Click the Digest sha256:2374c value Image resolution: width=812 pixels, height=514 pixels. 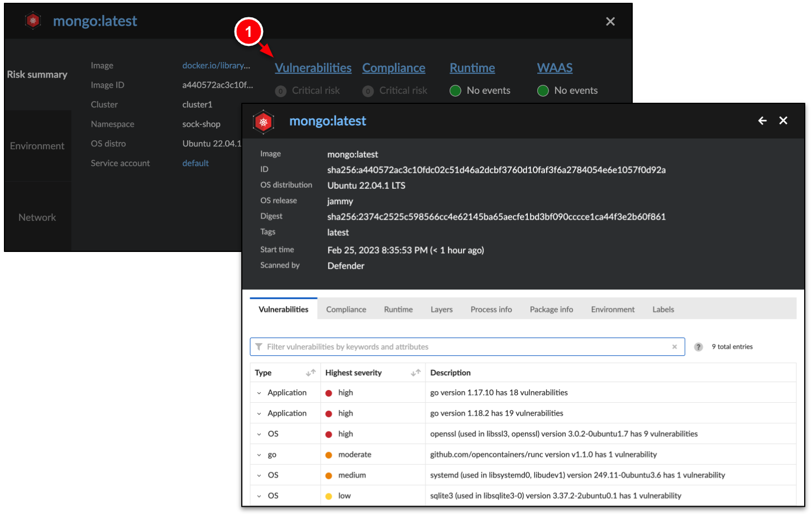click(x=496, y=217)
